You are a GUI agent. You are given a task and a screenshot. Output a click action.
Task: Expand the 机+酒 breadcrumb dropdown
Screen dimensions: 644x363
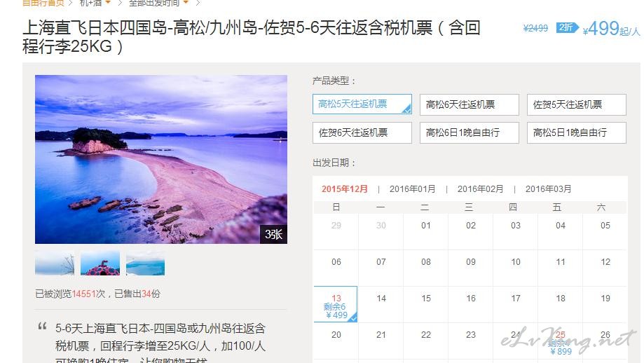(x=108, y=3)
